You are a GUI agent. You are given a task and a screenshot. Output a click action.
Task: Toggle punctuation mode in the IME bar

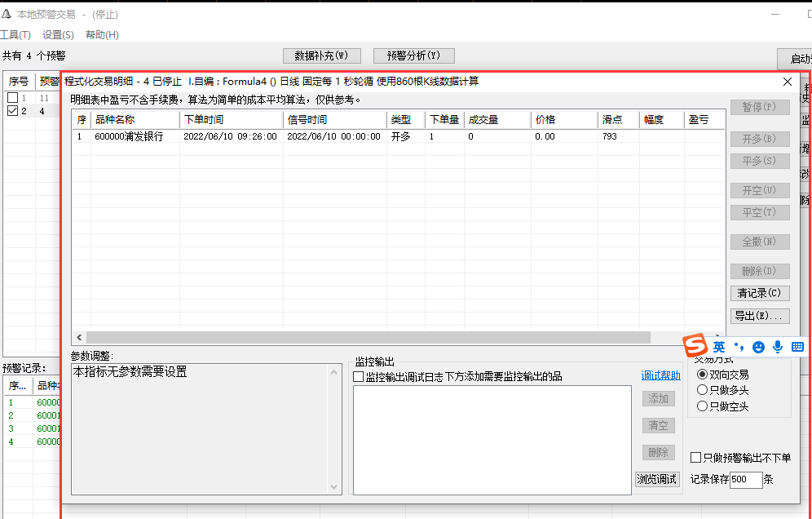tap(739, 347)
